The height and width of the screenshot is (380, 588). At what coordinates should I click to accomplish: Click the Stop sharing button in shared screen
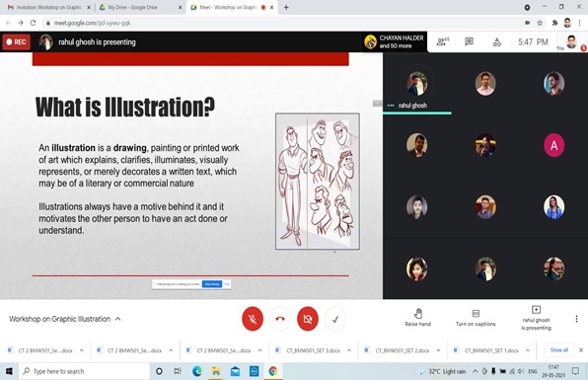tap(212, 284)
